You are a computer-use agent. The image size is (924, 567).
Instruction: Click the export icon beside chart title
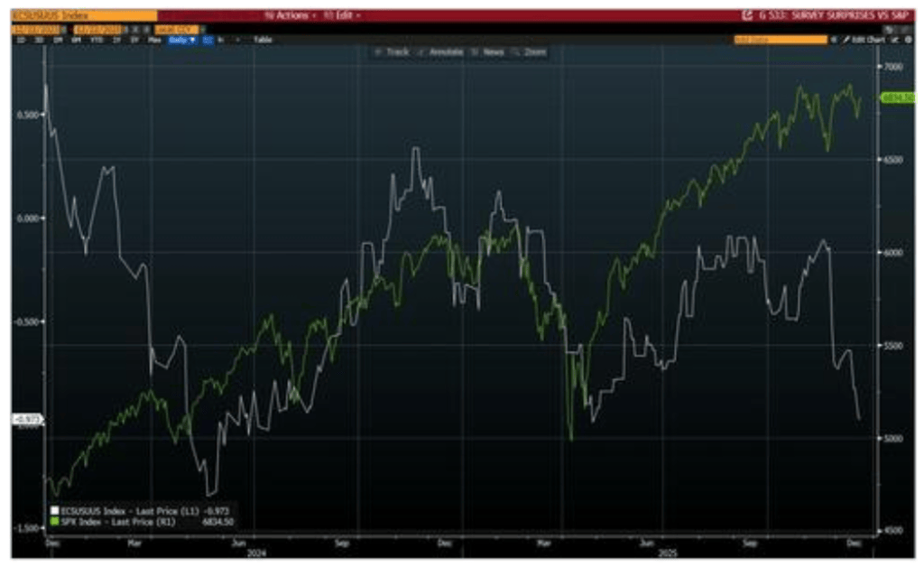point(746,15)
